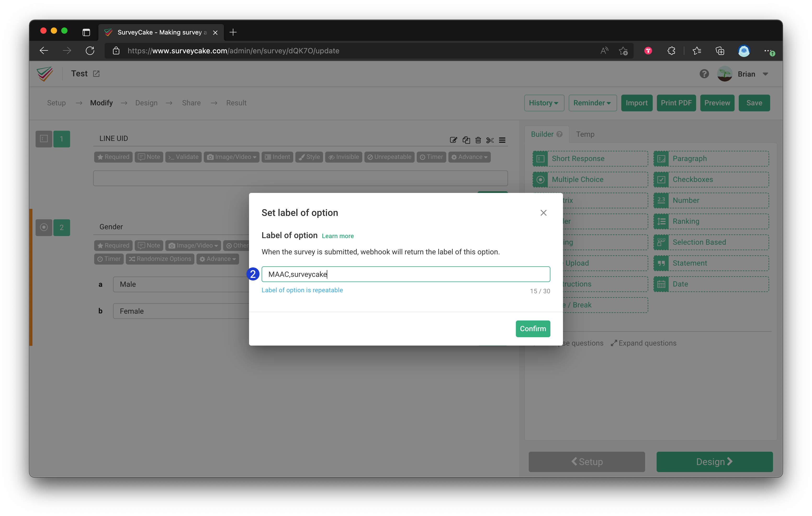Click the browser extensions puzzle icon
The height and width of the screenshot is (516, 812).
coord(671,51)
